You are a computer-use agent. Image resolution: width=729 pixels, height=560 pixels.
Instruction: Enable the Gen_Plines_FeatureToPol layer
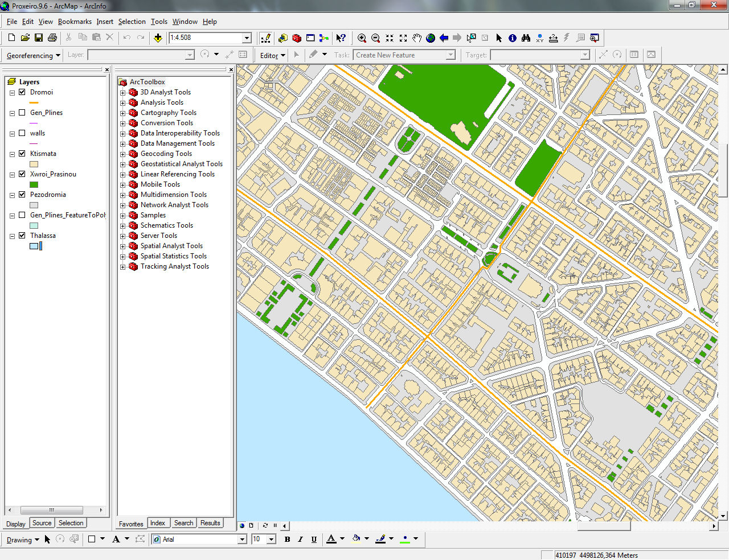coord(22,215)
